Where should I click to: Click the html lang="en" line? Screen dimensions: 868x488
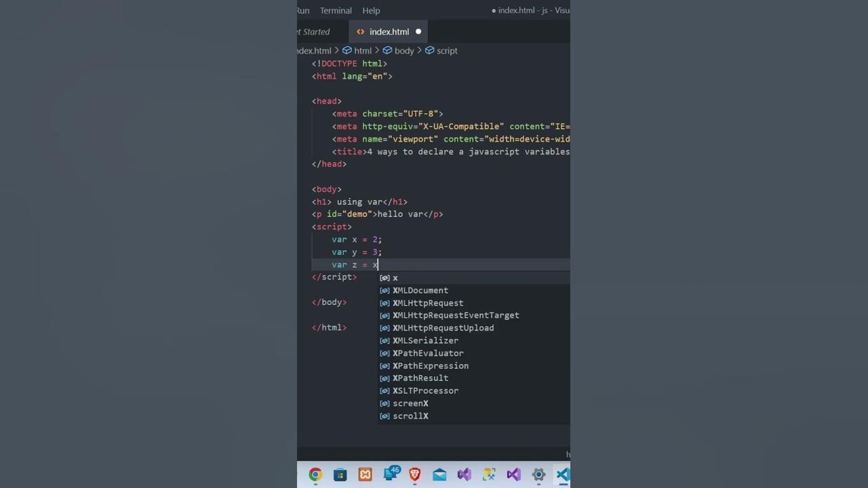pyautogui.click(x=352, y=77)
